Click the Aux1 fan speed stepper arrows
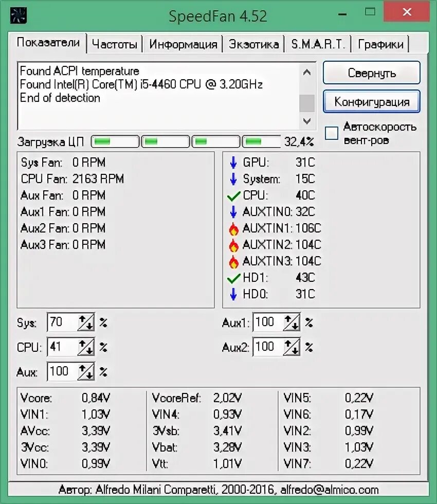437x504 pixels. [x=292, y=322]
